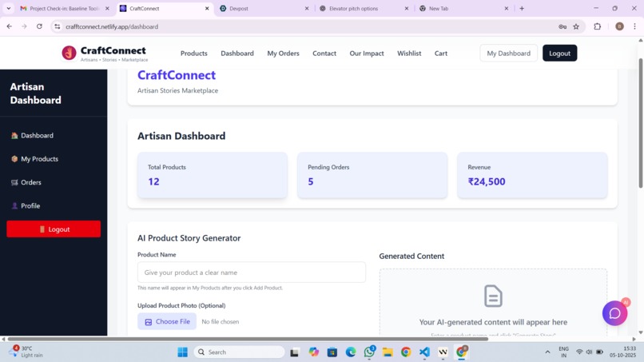Open the browser extensions puzzle icon
The height and width of the screenshot is (362, 644).
597,26
